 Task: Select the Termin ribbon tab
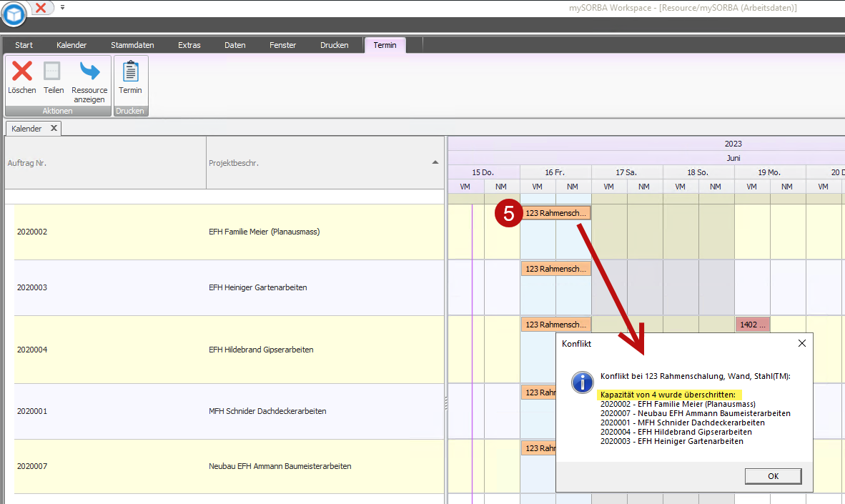pyautogui.click(x=385, y=45)
